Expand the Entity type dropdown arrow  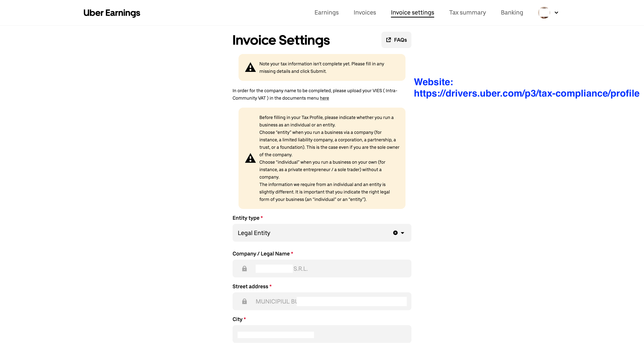coord(402,233)
